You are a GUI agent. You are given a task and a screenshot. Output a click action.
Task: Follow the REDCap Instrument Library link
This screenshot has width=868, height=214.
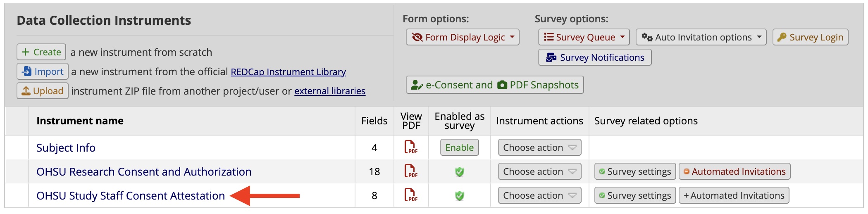(x=288, y=72)
